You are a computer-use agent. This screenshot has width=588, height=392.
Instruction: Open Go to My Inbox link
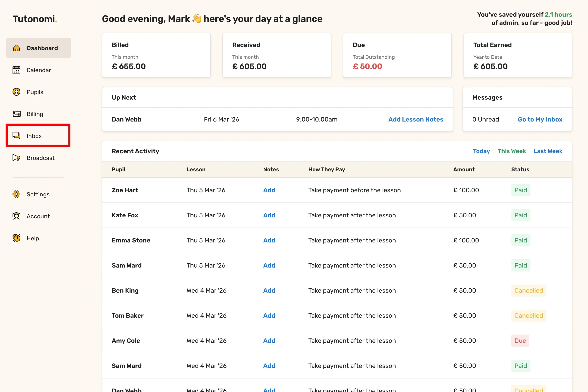point(540,120)
